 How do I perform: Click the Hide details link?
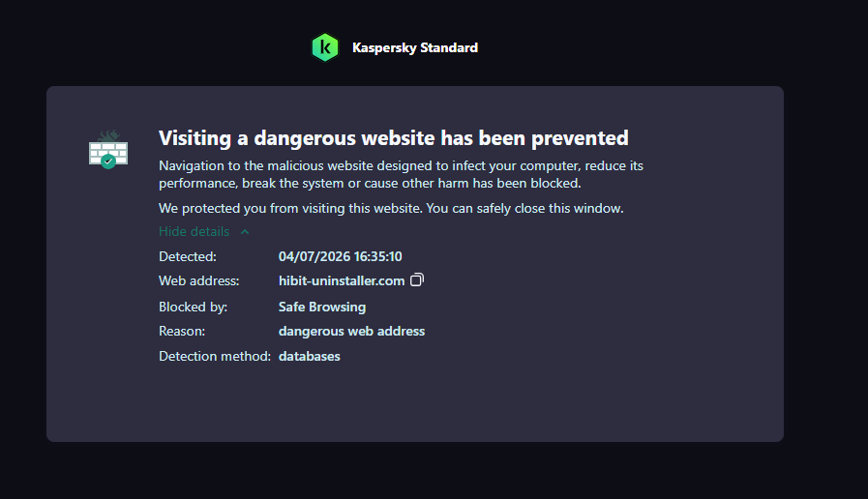(194, 231)
